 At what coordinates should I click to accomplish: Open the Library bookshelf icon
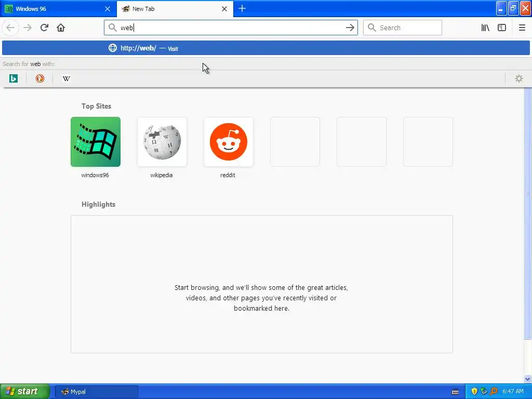485,28
